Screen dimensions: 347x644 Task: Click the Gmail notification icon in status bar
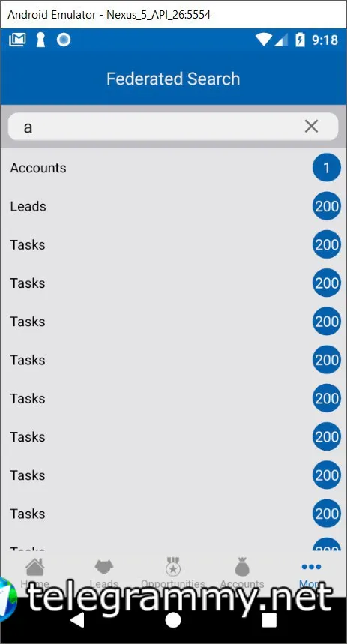(17, 40)
